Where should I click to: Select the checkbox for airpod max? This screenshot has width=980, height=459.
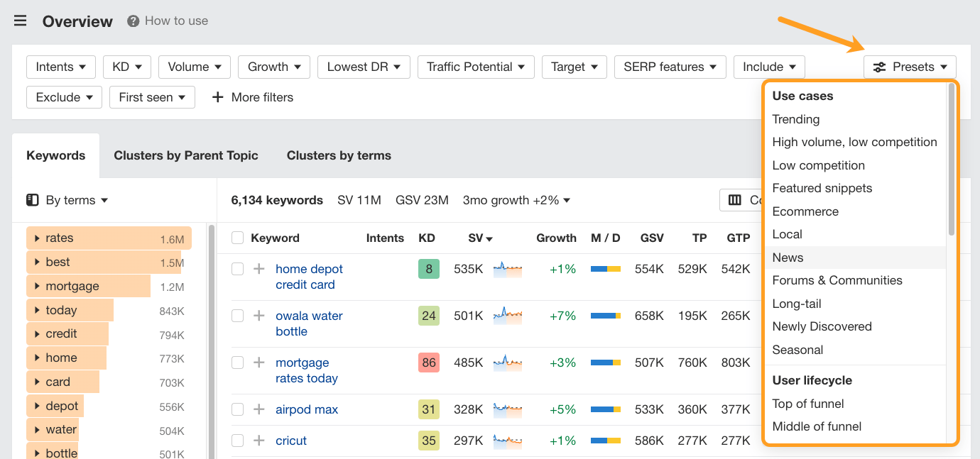(x=237, y=409)
